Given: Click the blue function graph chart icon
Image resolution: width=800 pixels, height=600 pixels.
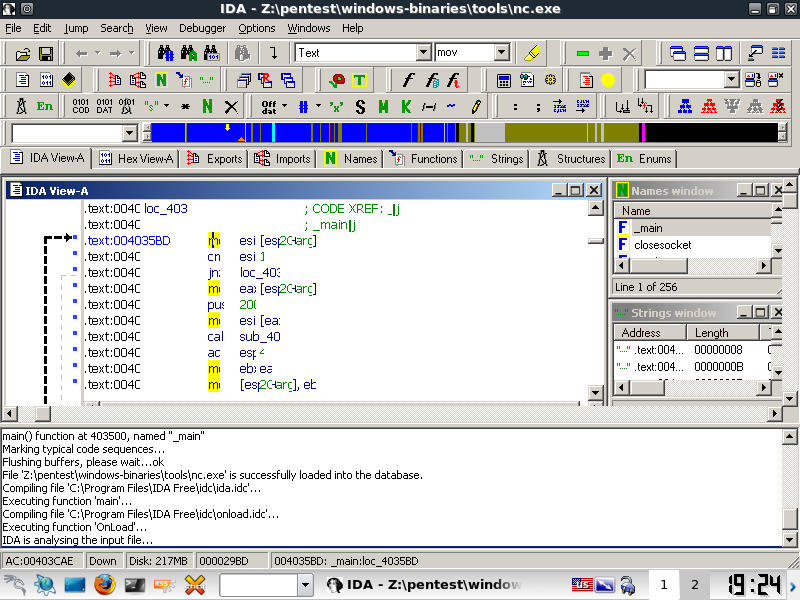Looking at the screenshot, I should coord(685,106).
